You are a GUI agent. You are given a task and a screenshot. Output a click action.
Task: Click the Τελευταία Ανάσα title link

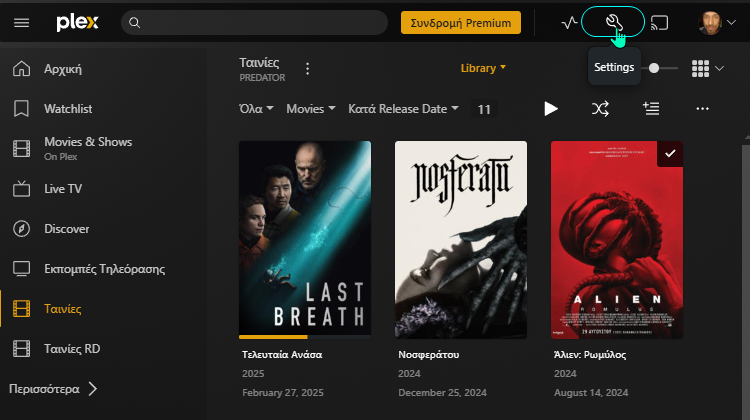tap(282, 354)
